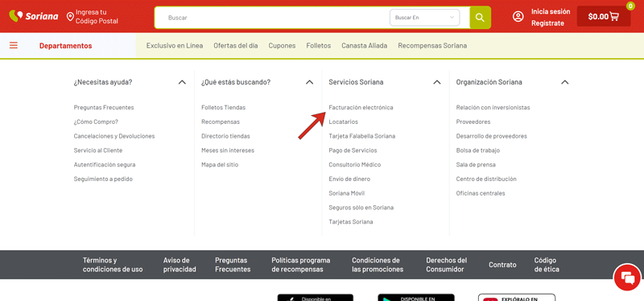
Task: Open Aviso de privacidad
Action: click(x=180, y=265)
